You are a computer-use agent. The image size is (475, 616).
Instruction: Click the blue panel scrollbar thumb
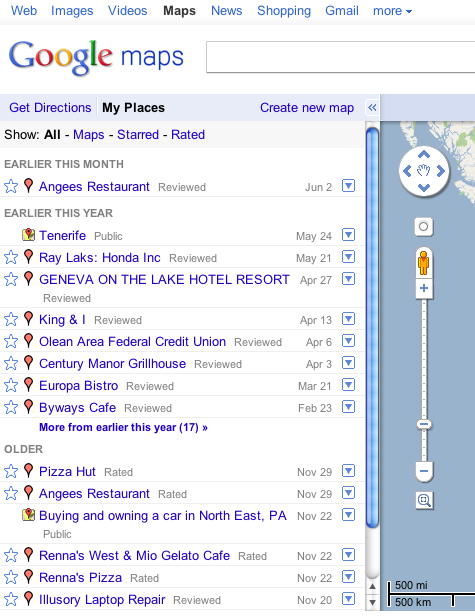(x=372, y=328)
